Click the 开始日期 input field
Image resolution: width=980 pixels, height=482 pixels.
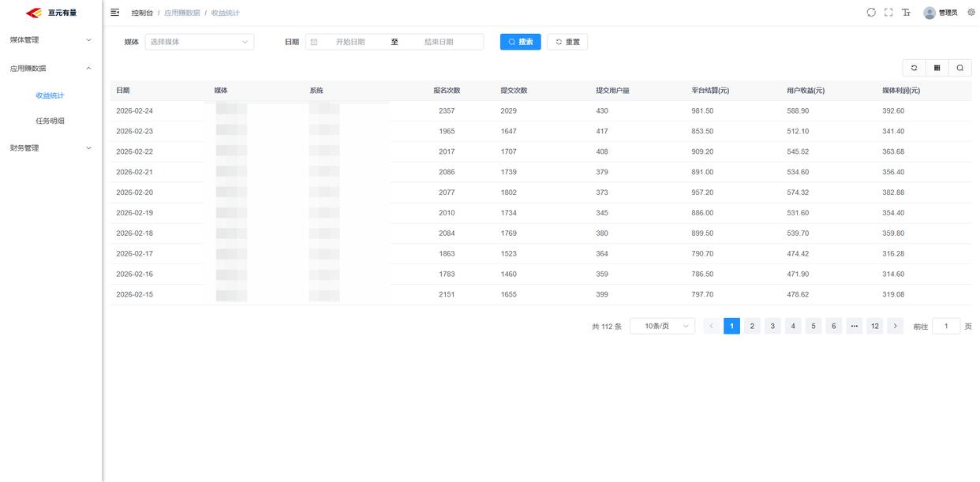(x=350, y=42)
